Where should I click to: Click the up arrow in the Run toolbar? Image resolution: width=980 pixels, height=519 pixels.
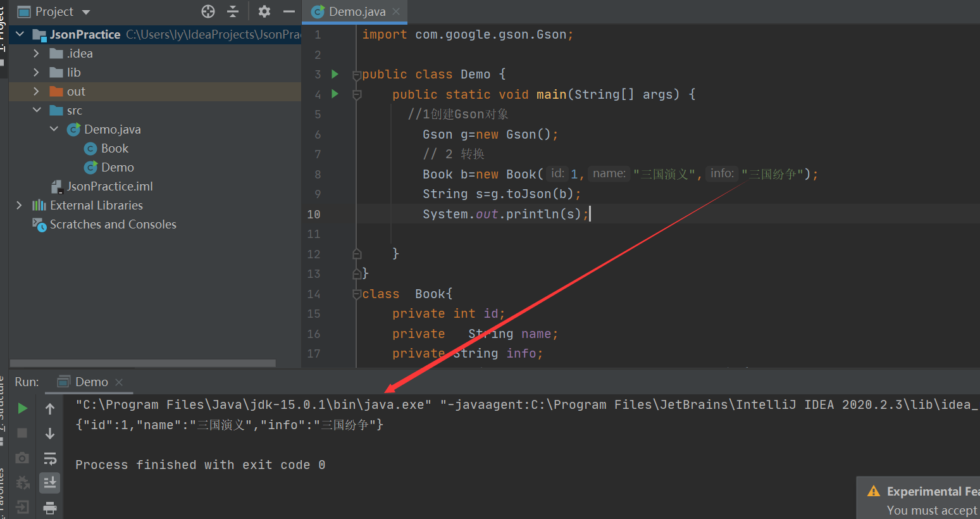[x=50, y=409]
